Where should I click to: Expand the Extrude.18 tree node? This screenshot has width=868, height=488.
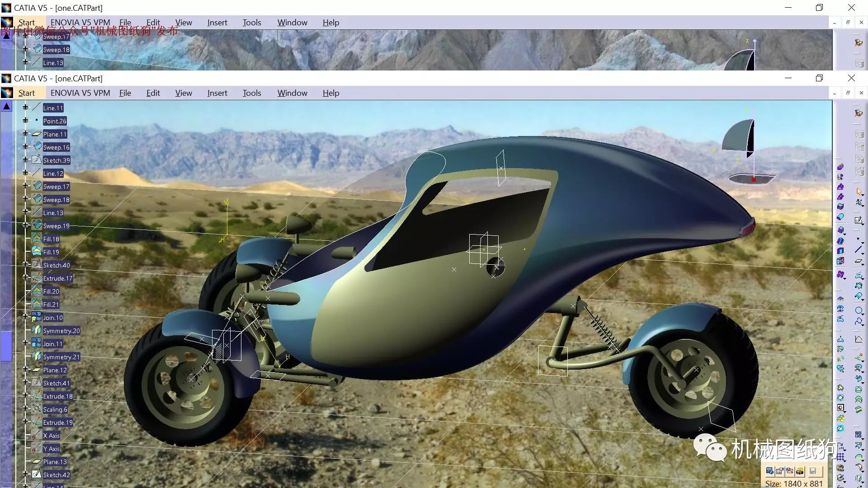[x=25, y=396]
